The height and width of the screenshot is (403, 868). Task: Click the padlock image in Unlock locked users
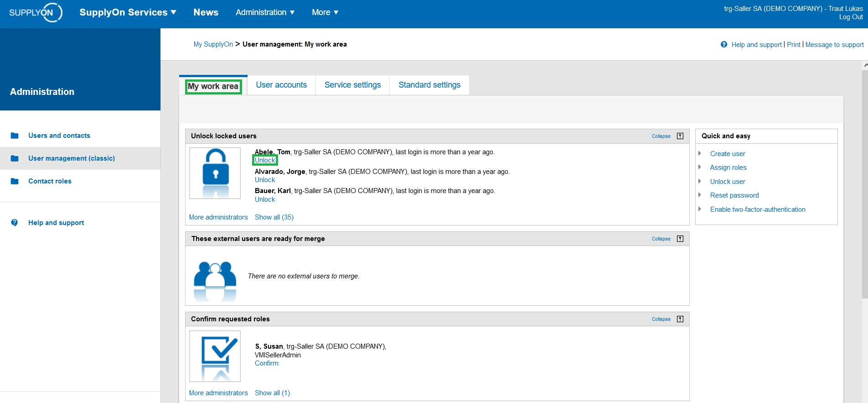(x=215, y=173)
